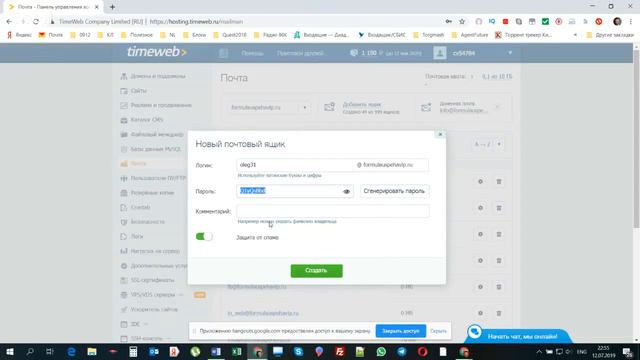Image resolution: width=640 pixels, height=360 pixels.
Task: Open Telegram from taskbar
Action: click(402, 351)
